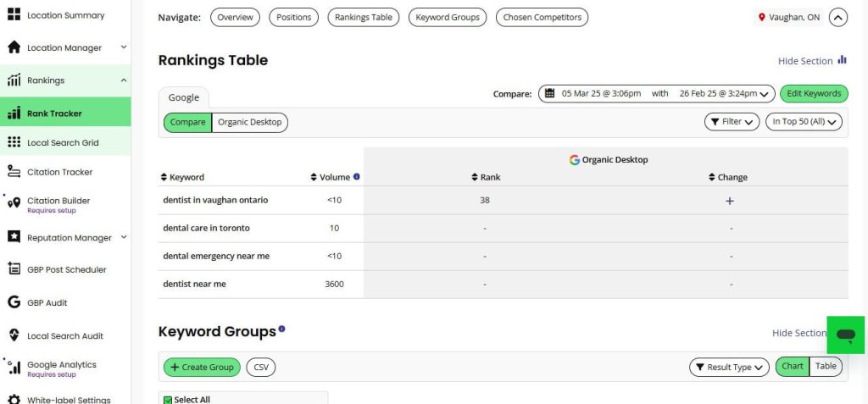868x404 pixels.
Task: Click the Volume info icon
Action: coord(357,177)
